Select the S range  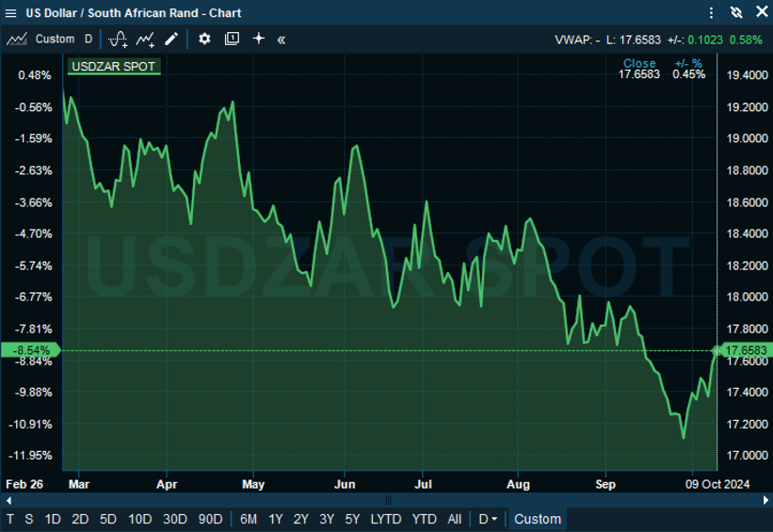point(29,519)
